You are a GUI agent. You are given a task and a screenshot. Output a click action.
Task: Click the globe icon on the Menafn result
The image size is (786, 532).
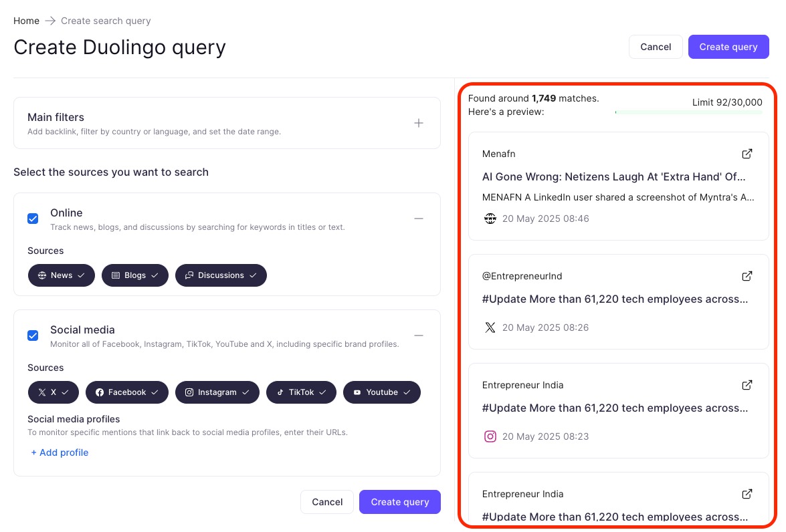click(x=490, y=219)
